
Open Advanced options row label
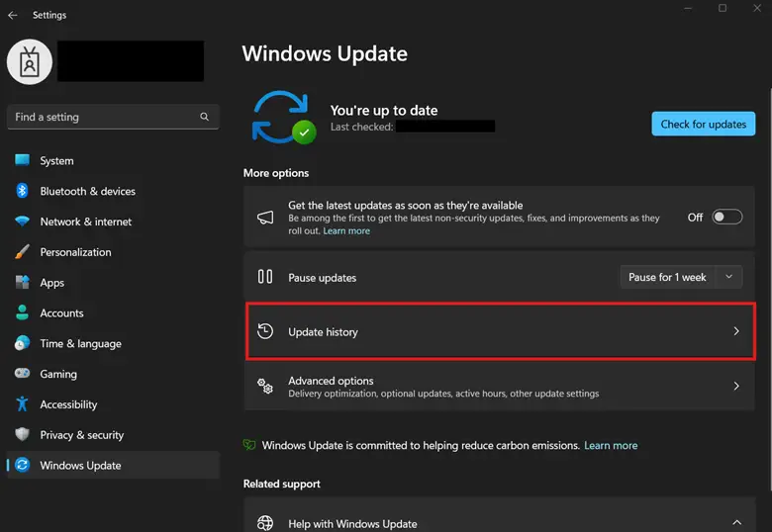(331, 381)
